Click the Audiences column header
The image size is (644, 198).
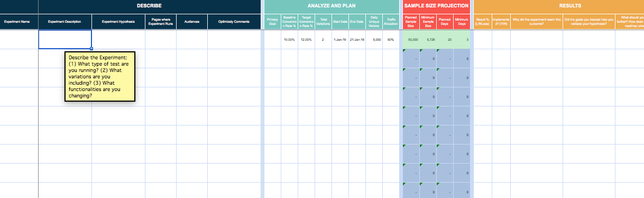coord(192,22)
